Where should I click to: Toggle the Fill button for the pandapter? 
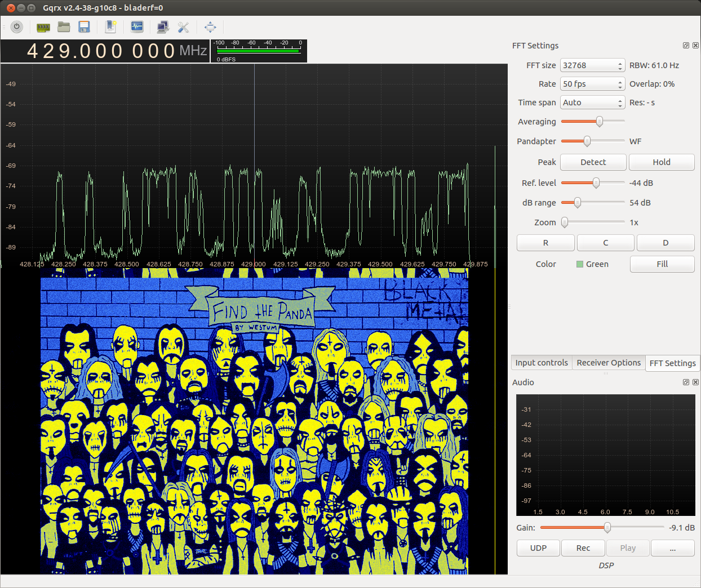(662, 264)
